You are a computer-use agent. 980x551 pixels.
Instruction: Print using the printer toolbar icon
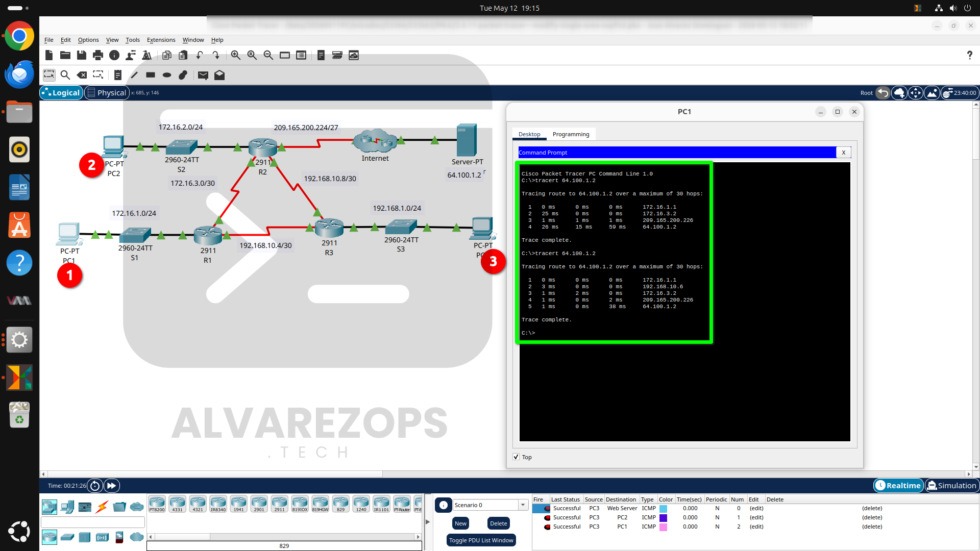coord(98,55)
